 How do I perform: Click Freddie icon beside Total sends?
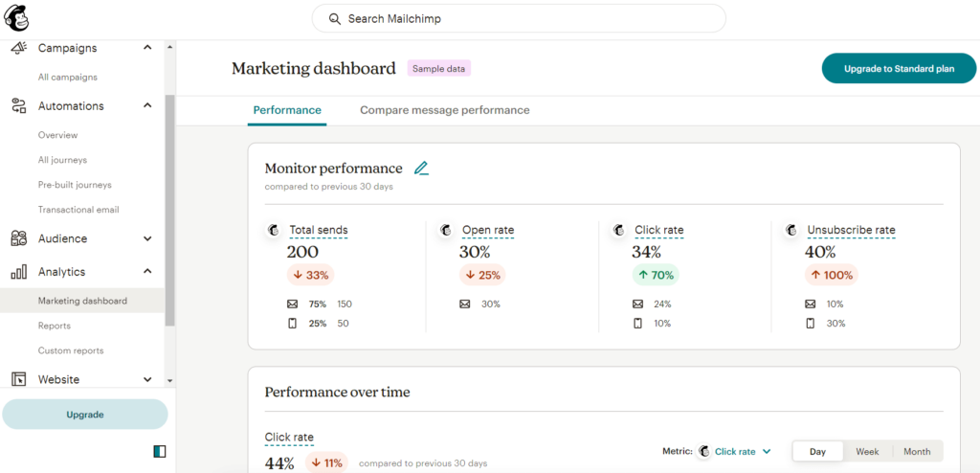pyautogui.click(x=273, y=230)
